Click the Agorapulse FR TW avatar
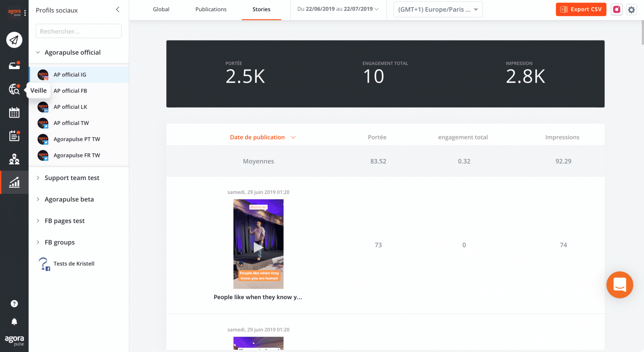Image resolution: width=644 pixels, height=352 pixels. (43, 155)
